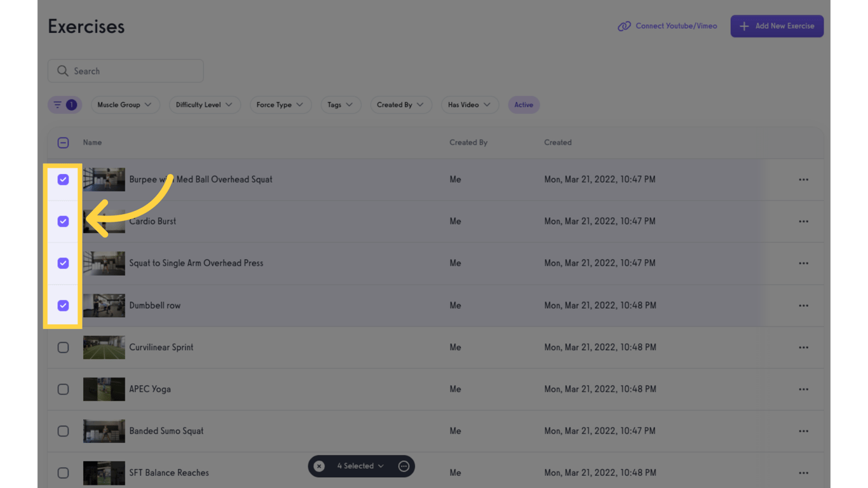Viewport: 868px width, 488px height.
Task: Sort by the Created column header
Action: click(x=557, y=142)
